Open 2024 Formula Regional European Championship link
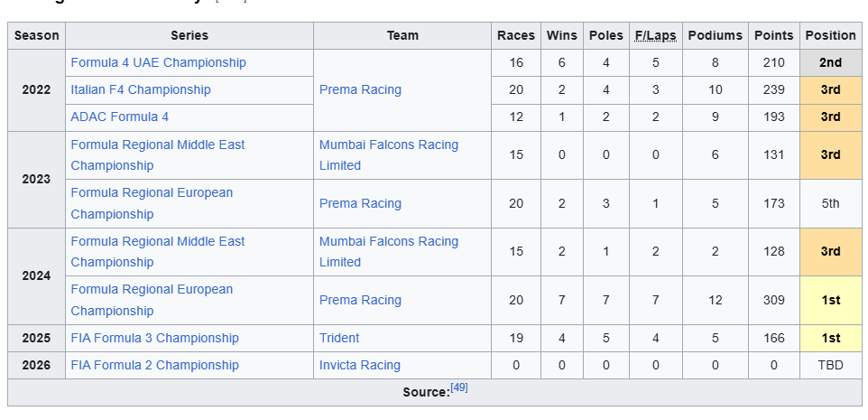The width and height of the screenshot is (868, 420). click(152, 289)
